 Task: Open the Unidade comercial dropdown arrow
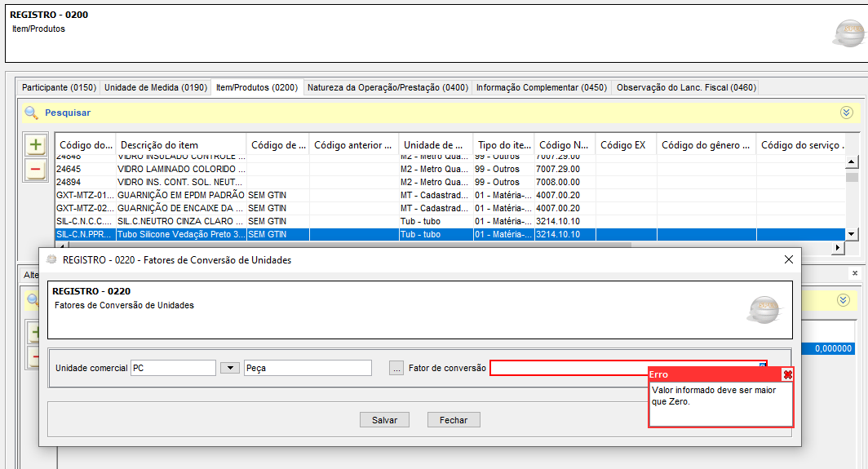tap(231, 368)
